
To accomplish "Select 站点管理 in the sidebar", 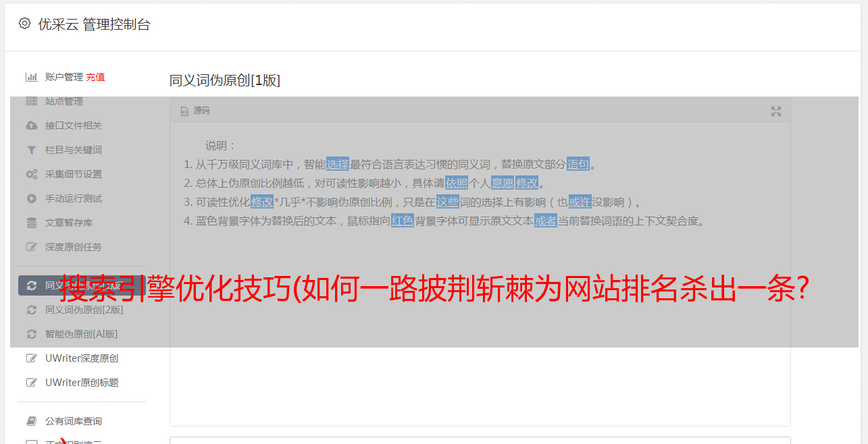I will [64, 101].
